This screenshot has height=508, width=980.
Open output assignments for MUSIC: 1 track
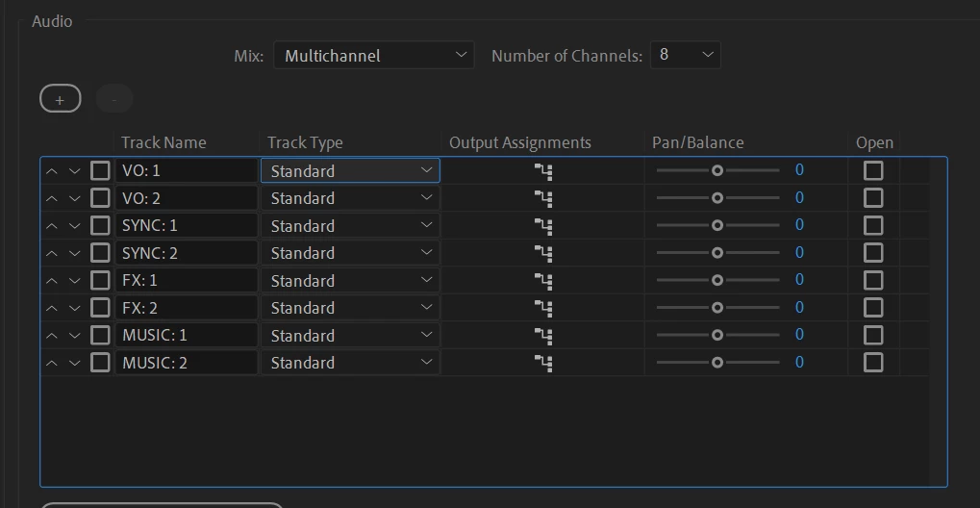[543, 336]
